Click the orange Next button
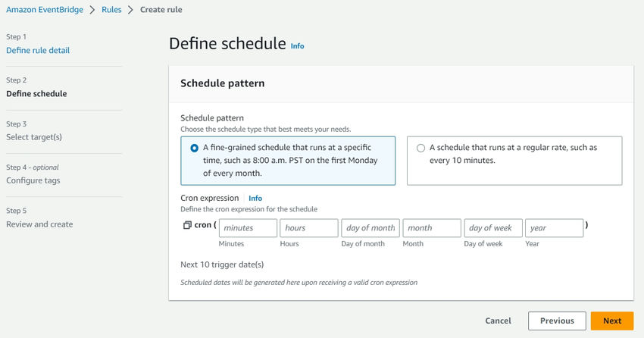The image size is (644, 338). 612,321
